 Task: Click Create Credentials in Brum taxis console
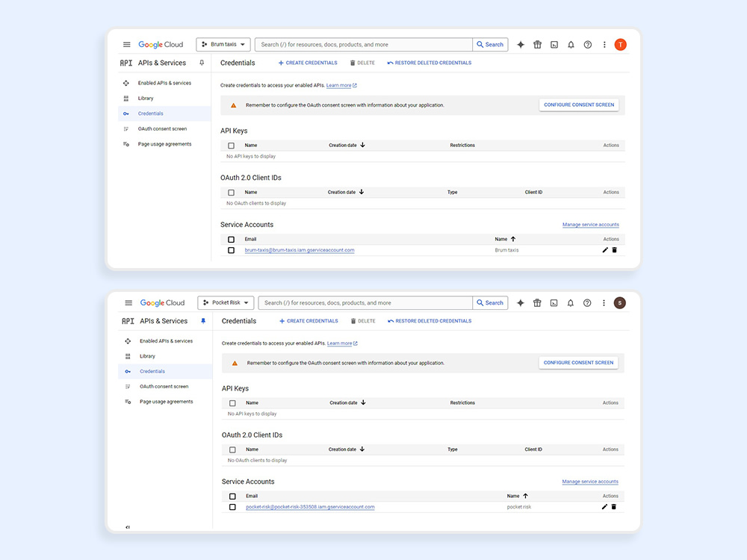point(308,63)
